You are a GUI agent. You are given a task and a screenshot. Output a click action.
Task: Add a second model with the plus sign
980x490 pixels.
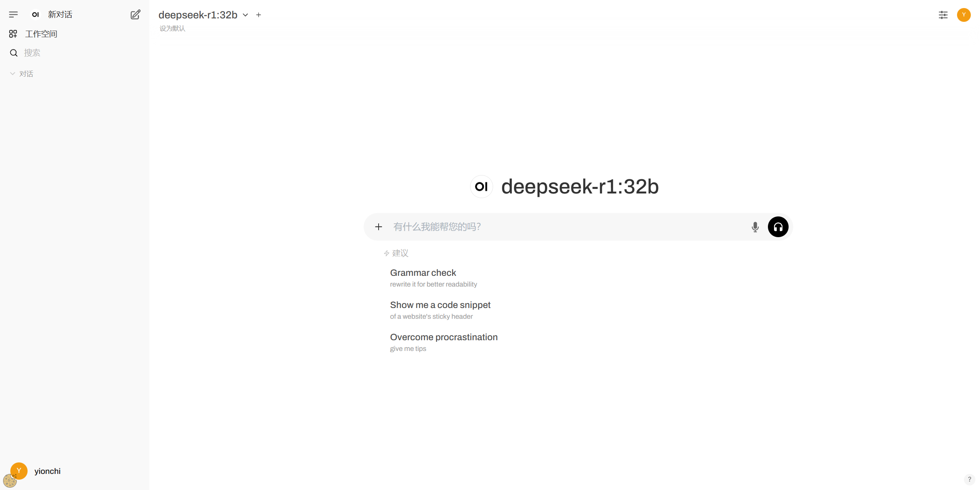[x=258, y=15]
